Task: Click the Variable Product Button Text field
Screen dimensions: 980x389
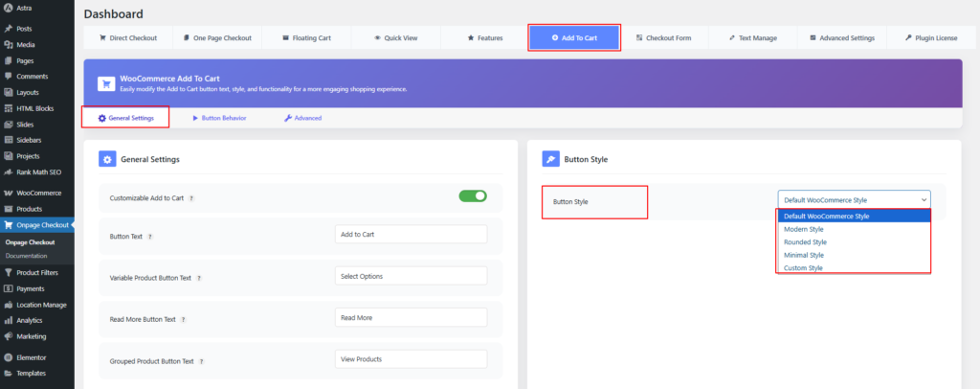Action: pyautogui.click(x=411, y=276)
